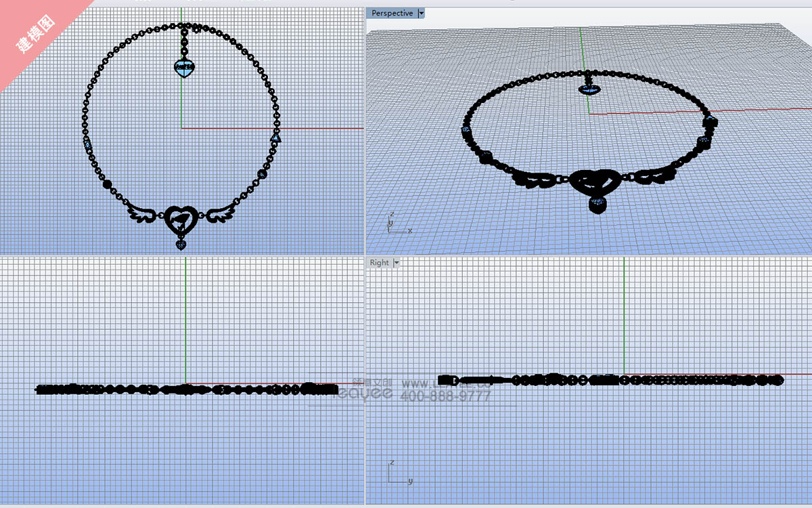
Task: Select the right wing charm in top-left viewport
Action: 218,213
